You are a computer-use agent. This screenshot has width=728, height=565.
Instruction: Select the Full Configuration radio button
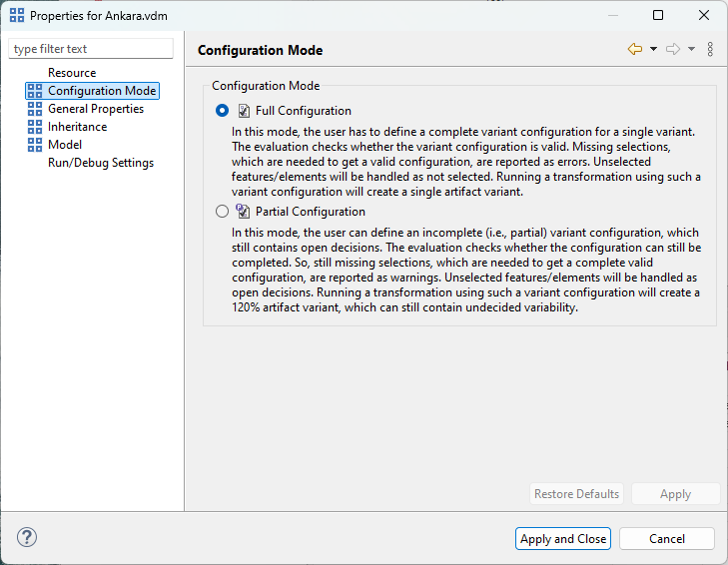[x=222, y=111]
